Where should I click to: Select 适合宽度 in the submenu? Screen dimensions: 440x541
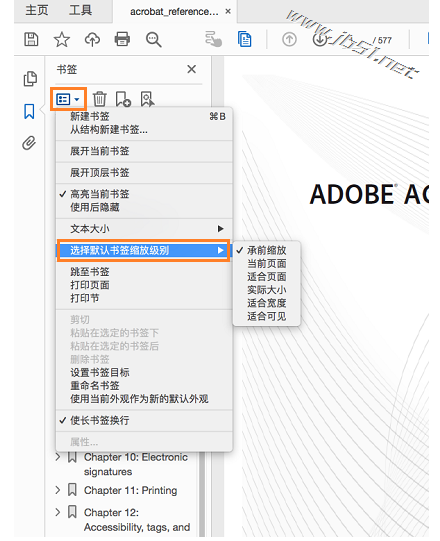[266, 303]
